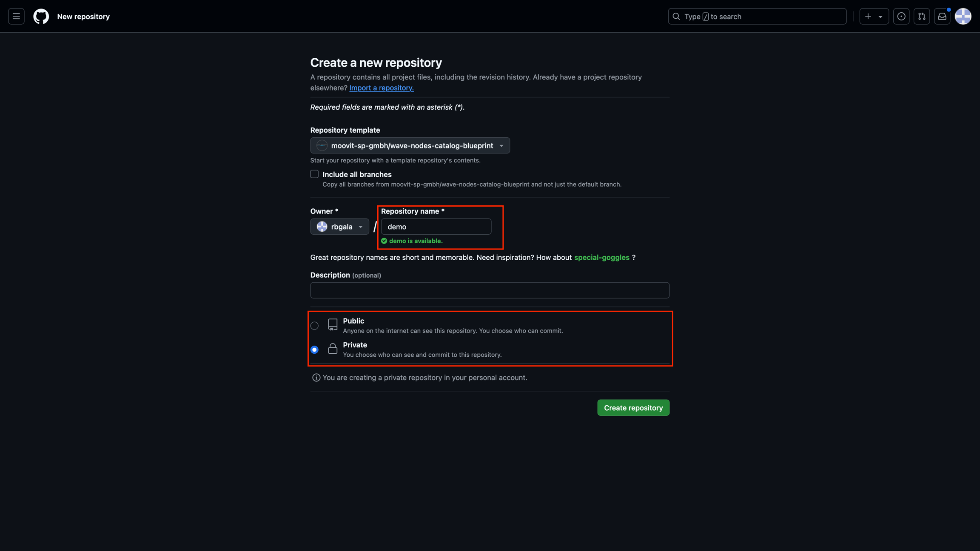The width and height of the screenshot is (980, 551).
Task: Expand the create-new dropdown caret in header
Action: point(880,17)
